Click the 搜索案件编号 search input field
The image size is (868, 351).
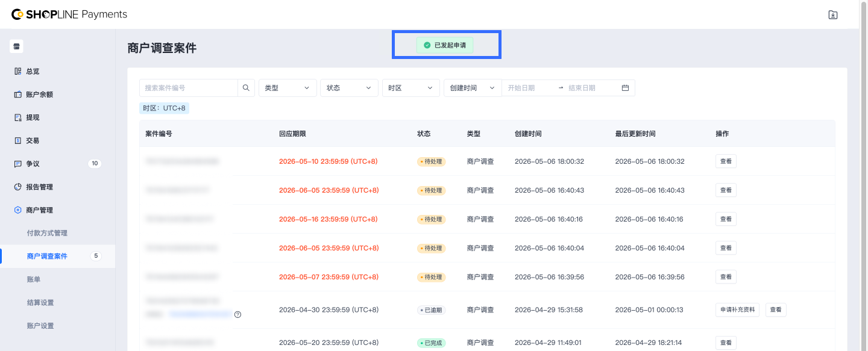189,88
